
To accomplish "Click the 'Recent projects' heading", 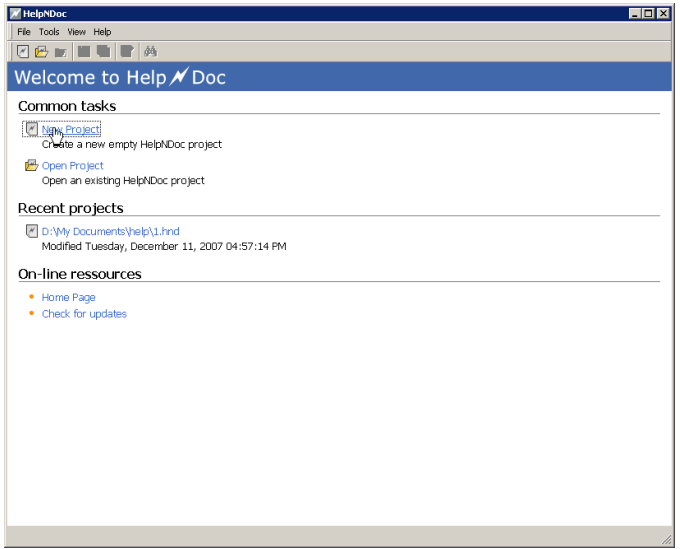I will tap(71, 209).
